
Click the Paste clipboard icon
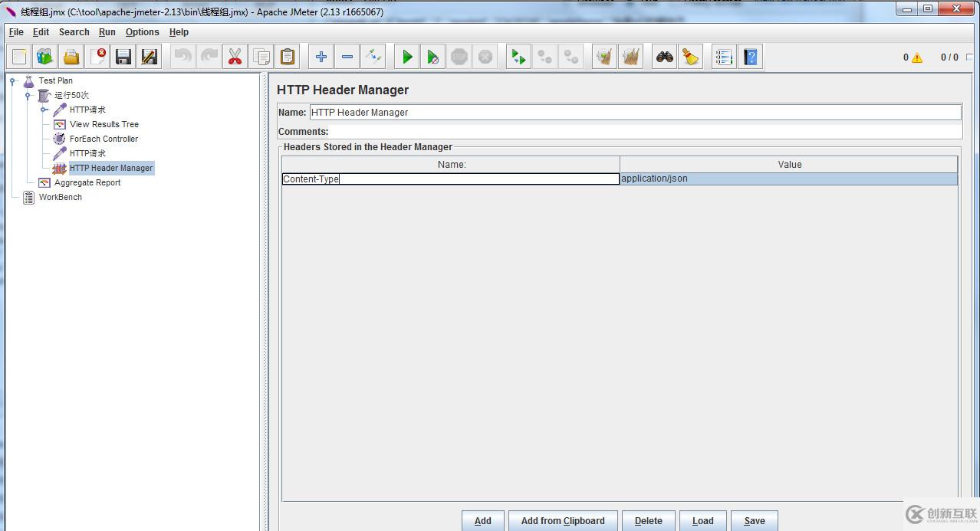(287, 57)
